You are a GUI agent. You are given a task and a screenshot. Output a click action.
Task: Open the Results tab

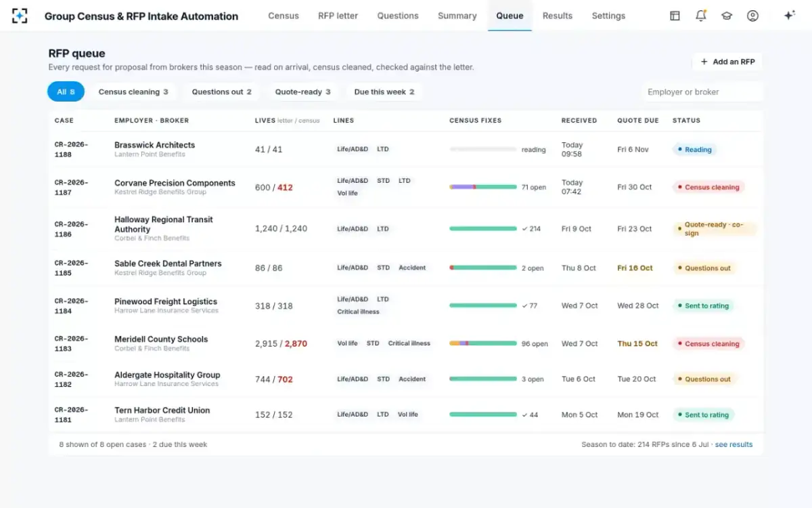(558, 16)
